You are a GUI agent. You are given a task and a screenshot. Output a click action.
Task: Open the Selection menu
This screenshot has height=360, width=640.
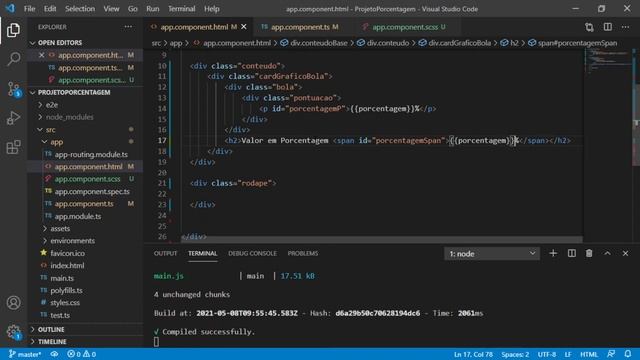(x=80, y=9)
